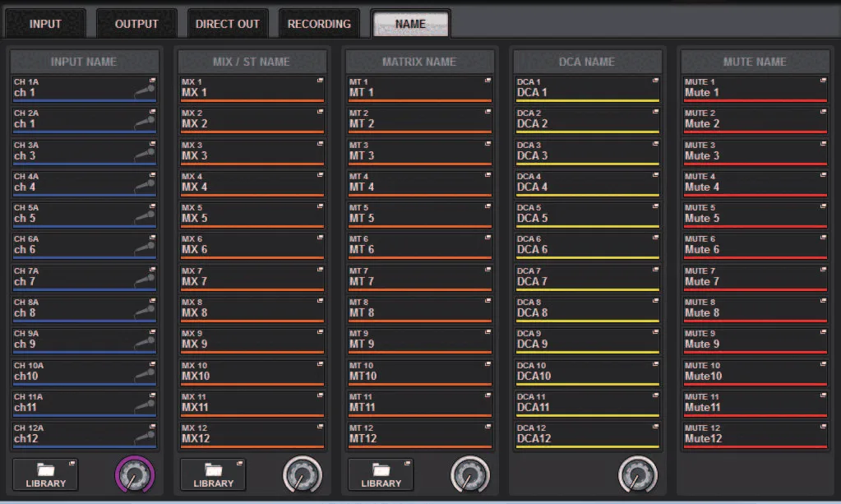Click popup corner icon on CH 2A
Screen dimensions: 841x504
coord(152,112)
